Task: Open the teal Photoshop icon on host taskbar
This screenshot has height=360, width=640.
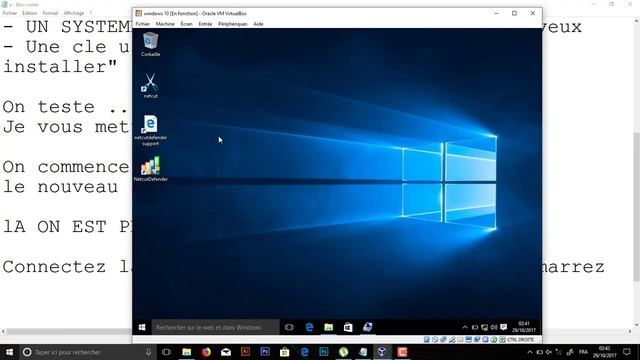Action: coord(324,352)
